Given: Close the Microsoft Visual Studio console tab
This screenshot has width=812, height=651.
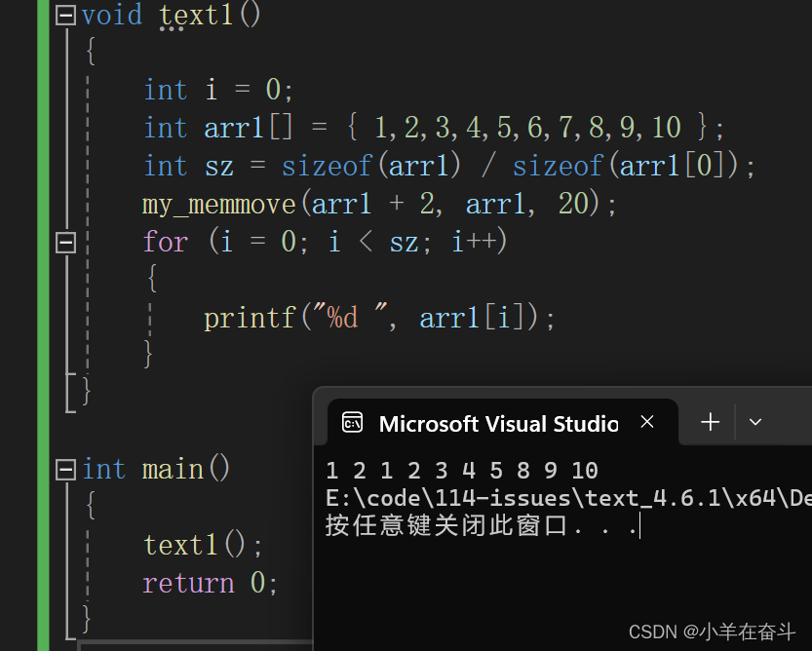Looking at the screenshot, I should 647,422.
